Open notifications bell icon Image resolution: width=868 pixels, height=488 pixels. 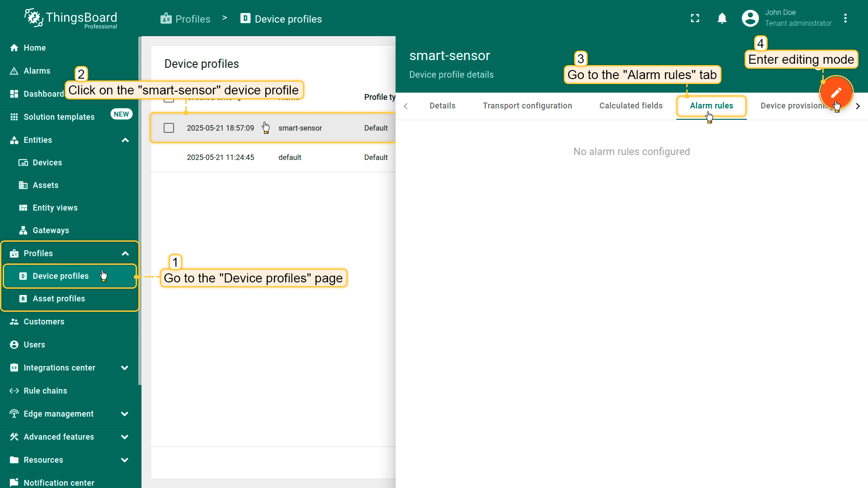pos(722,19)
